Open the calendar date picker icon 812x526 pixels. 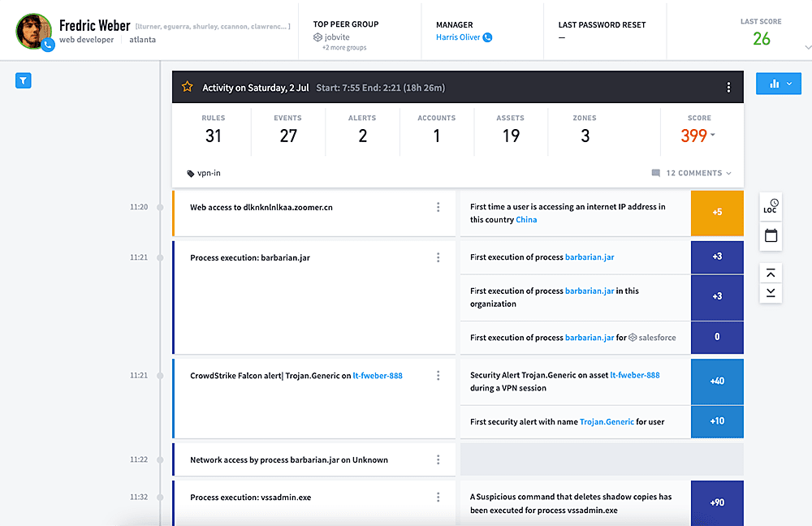click(x=771, y=235)
